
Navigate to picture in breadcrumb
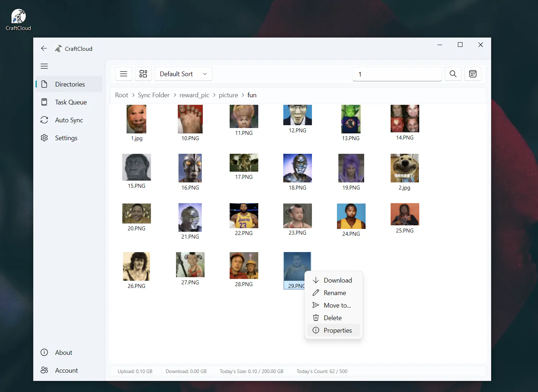(x=228, y=95)
